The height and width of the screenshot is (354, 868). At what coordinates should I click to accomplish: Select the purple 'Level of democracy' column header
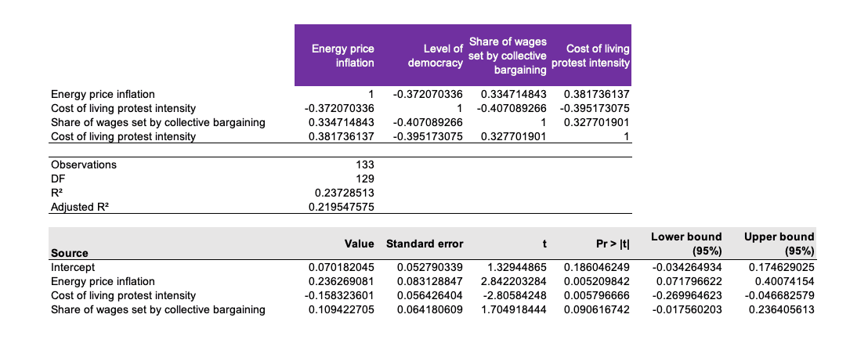coord(436,56)
